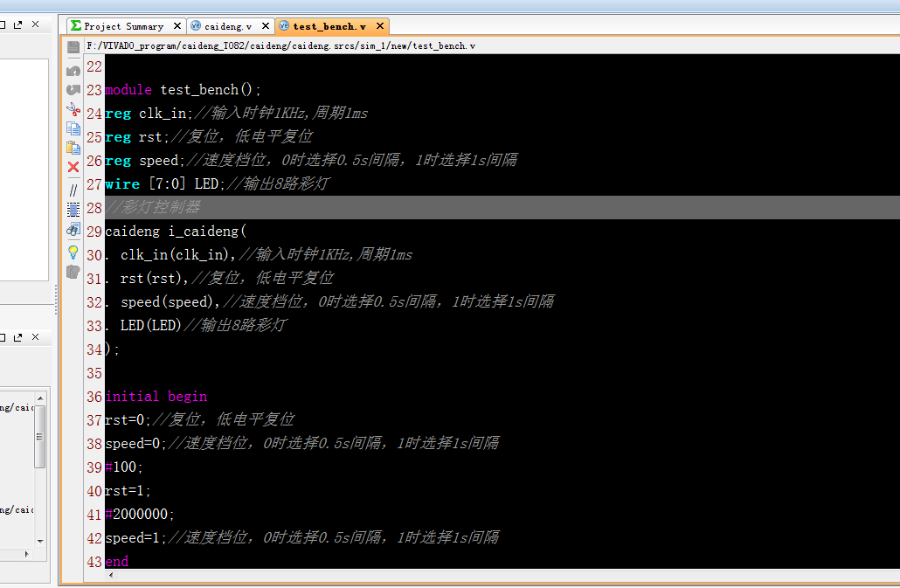Click the Paste clipboard icon

click(x=73, y=148)
